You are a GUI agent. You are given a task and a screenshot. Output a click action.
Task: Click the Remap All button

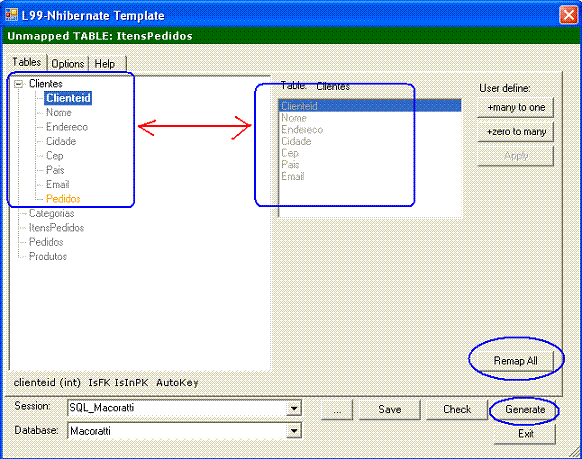point(515,361)
